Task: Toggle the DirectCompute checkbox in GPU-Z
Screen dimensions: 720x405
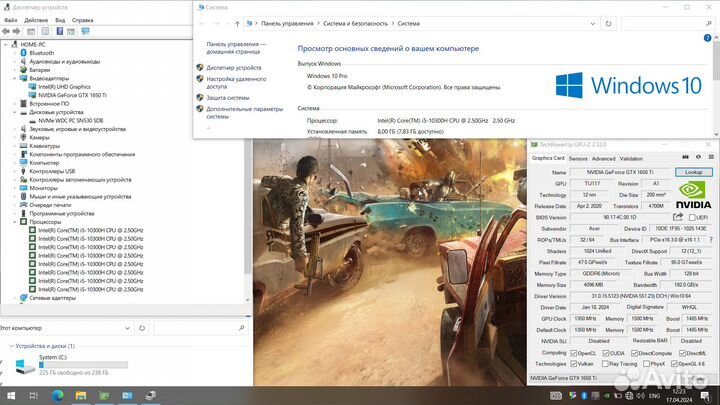Action: 634,353
